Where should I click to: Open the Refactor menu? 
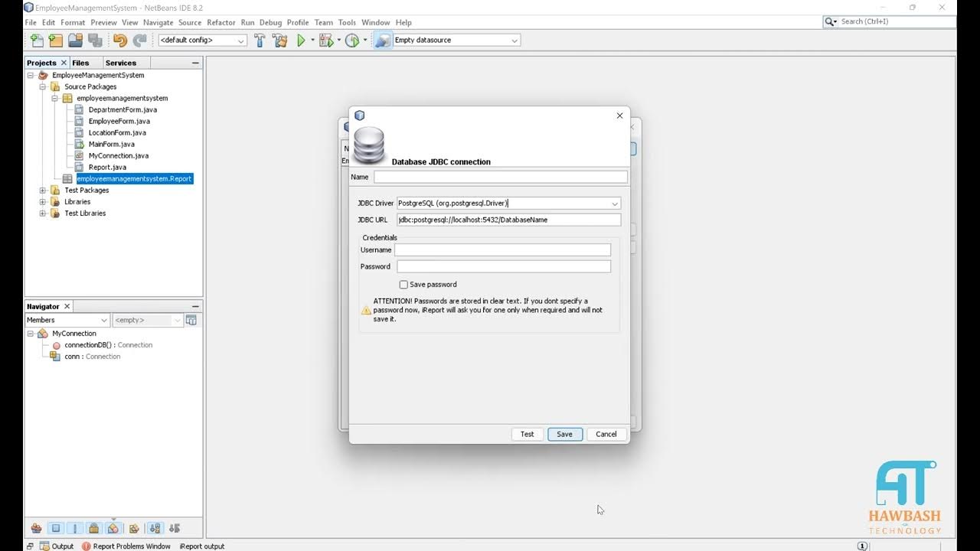pos(221,22)
